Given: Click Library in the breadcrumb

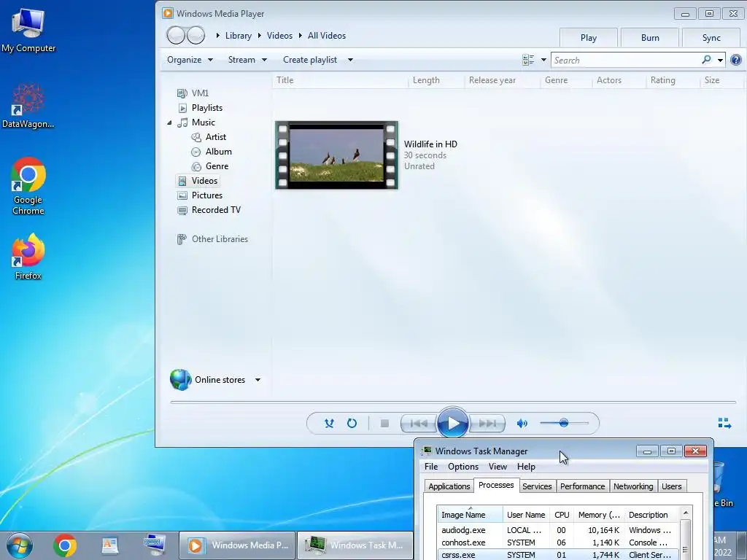Looking at the screenshot, I should point(239,36).
